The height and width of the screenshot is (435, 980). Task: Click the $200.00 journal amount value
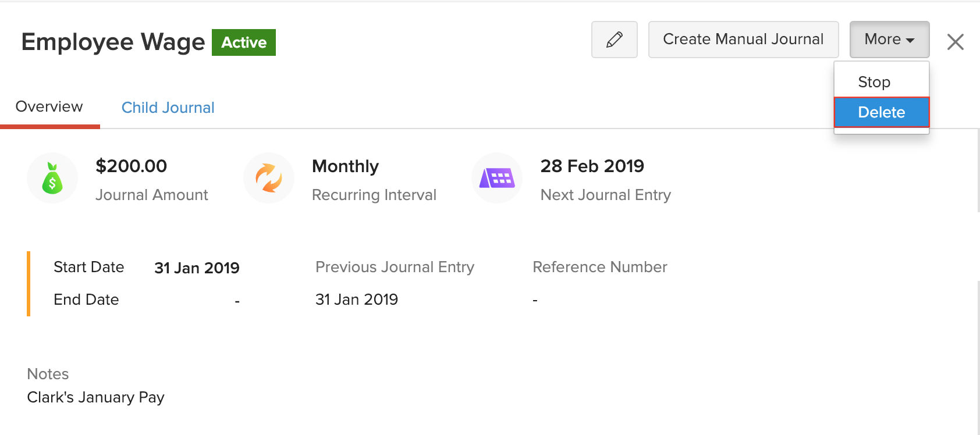131,166
